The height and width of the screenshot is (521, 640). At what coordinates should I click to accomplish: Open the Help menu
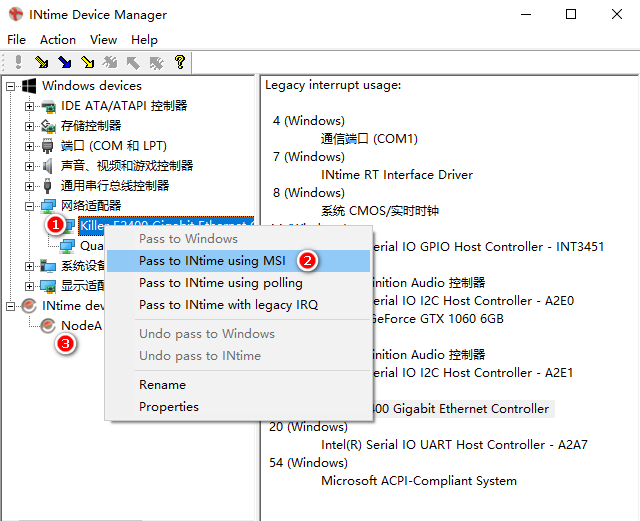point(144,40)
